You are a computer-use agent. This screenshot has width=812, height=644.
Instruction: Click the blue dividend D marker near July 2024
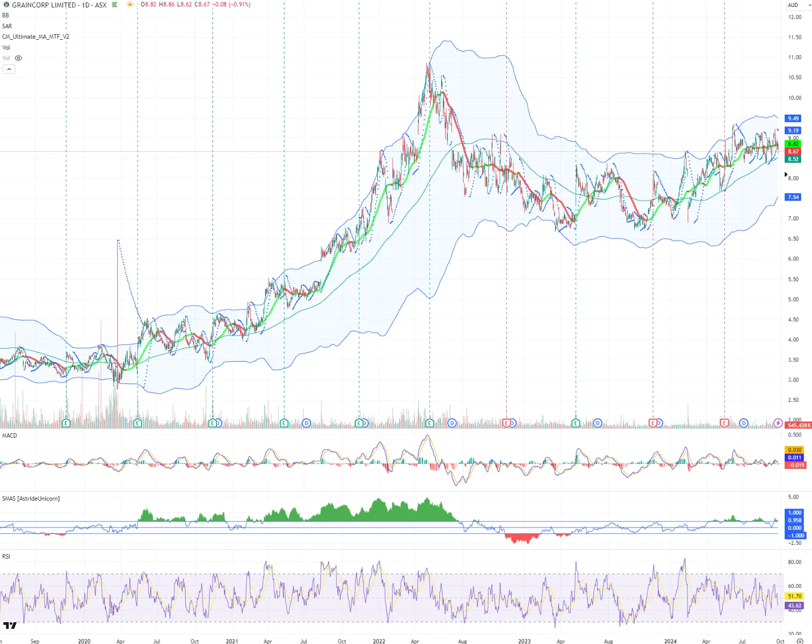coord(744,423)
